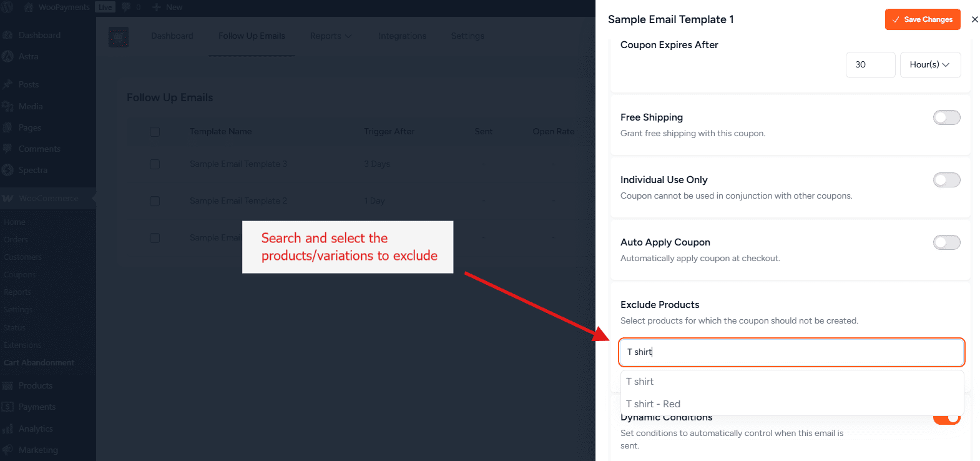Click the Cart Abandonment plugin logo icon
The image size is (980, 461).
pyautogui.click(x=119, y=37)
